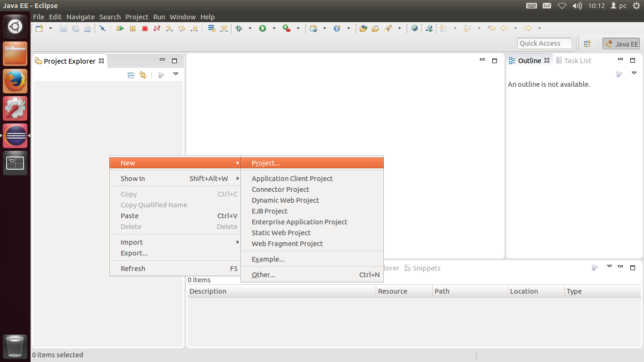
Task: Select Other... in the New submenu
Action: (x=312, y=275)
